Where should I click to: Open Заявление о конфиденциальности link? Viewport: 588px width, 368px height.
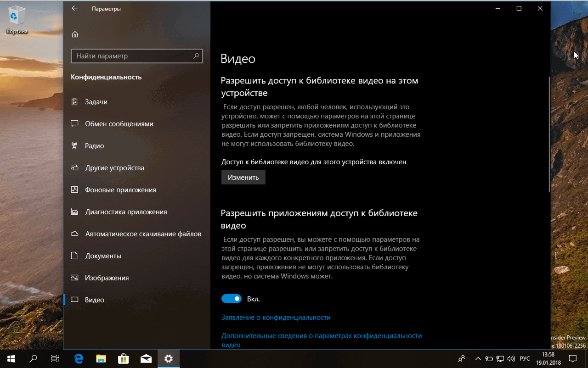click(276, 317)
